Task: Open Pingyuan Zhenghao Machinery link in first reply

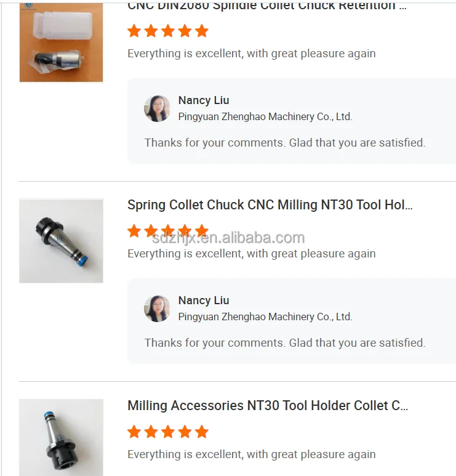Action: 265,116
